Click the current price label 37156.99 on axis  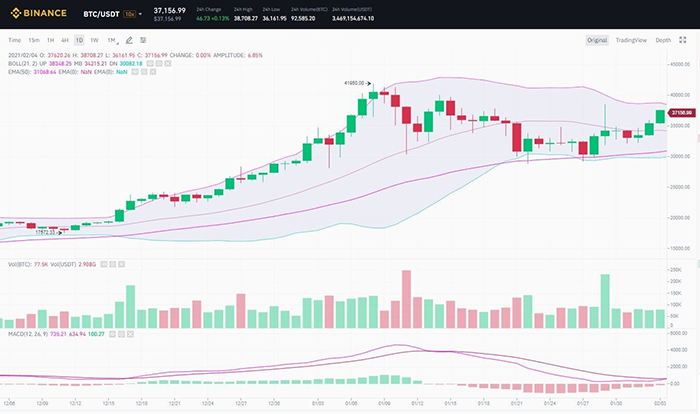[682, 113]
